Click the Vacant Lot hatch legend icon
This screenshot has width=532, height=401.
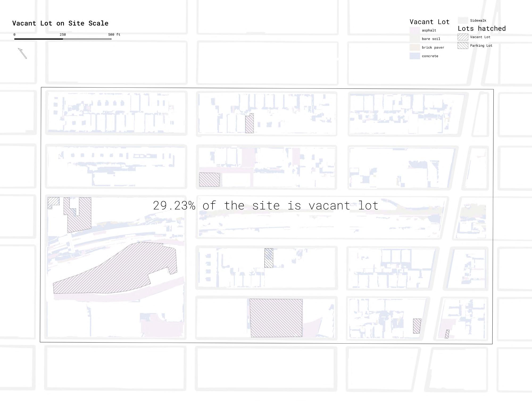(463, 37)
